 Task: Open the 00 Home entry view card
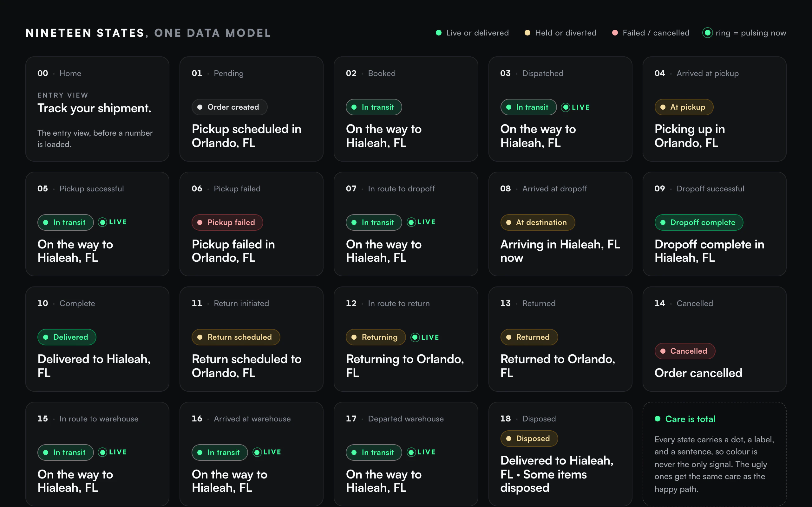click(97, 109)
